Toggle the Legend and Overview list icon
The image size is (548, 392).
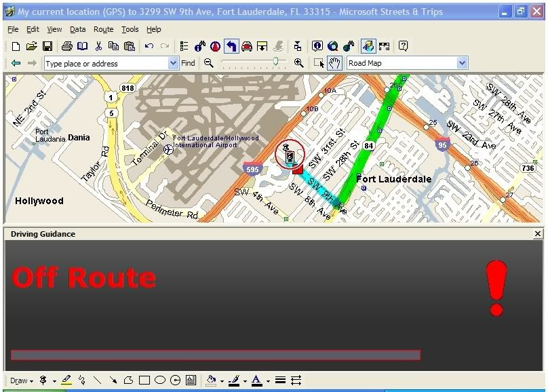coord(184,46)
